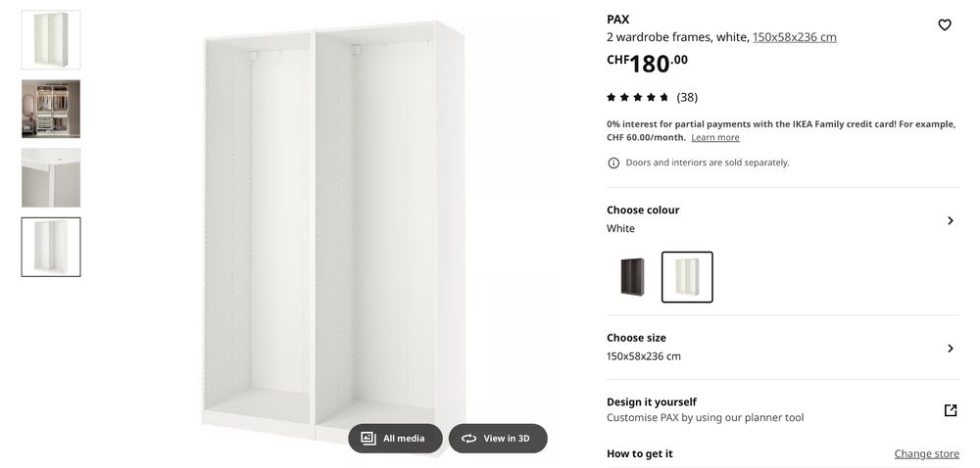Click the info icon beside doors note
Viewport: 980px width, 468px height.
(613, 163)
